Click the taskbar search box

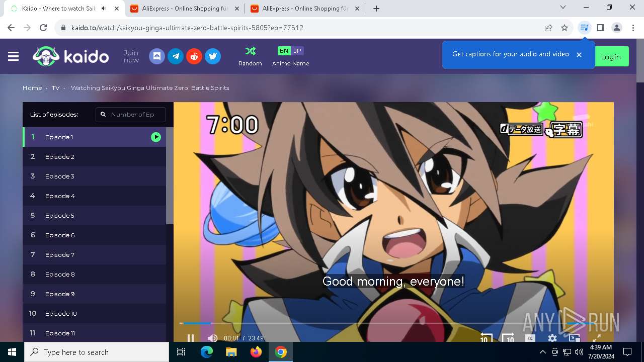click(97, 352)
